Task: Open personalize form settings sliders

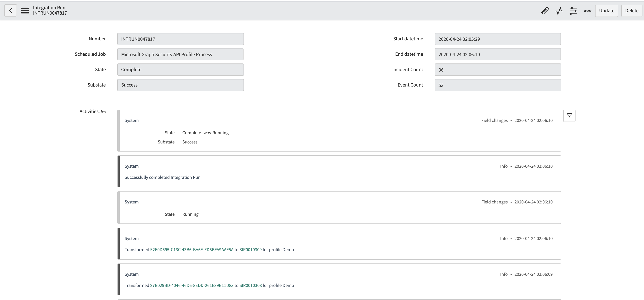Action: tap(573, 11)
